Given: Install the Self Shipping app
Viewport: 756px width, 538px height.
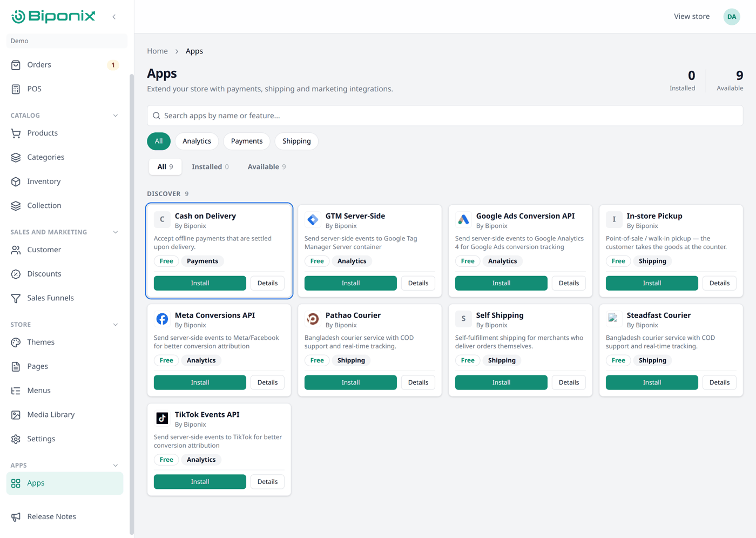Looking at the screenshot, I should click(501, 382).
